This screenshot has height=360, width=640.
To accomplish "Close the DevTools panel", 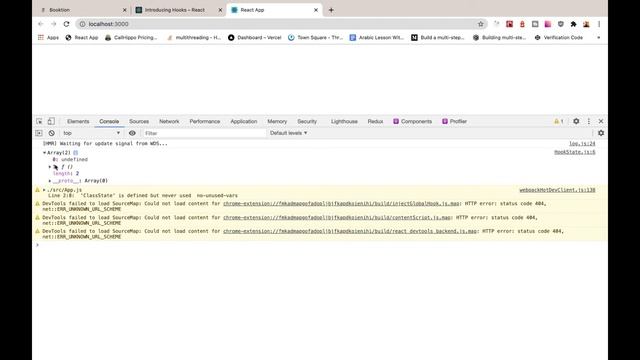I will tap(601, 121).
